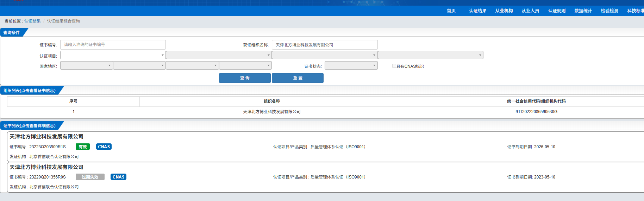The width and height of the screenshot is (644, 201).
Task: Click company title of the expired certificate card
Action: point(46,167)
